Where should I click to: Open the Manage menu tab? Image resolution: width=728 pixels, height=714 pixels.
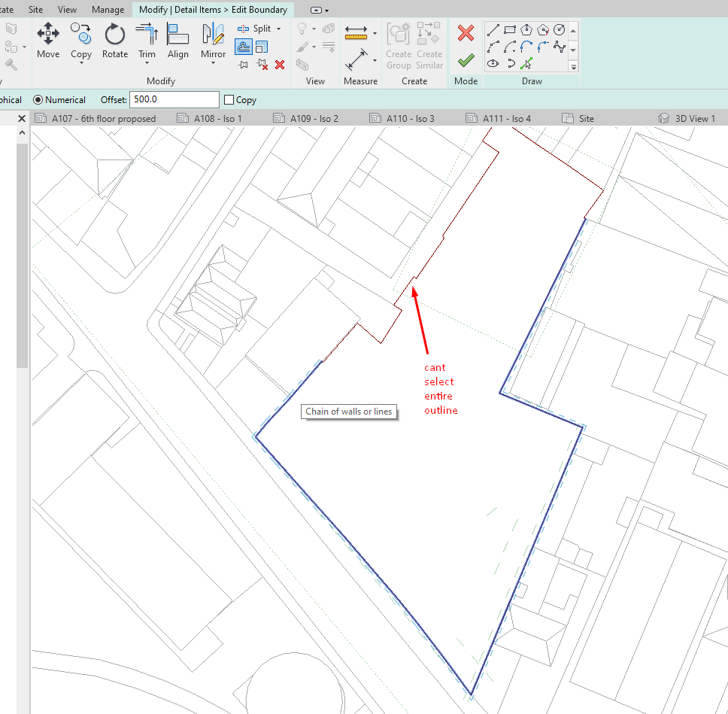(108, 10)
